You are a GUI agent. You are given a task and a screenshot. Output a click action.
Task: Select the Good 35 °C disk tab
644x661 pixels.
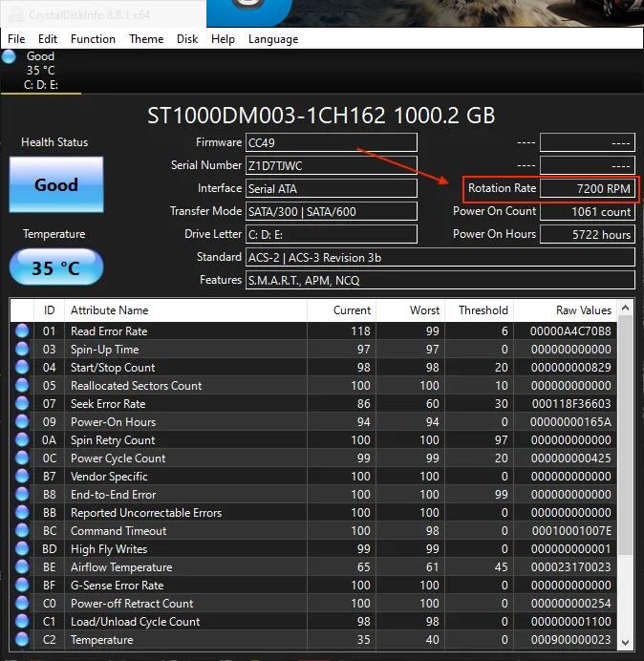[40, 71]
